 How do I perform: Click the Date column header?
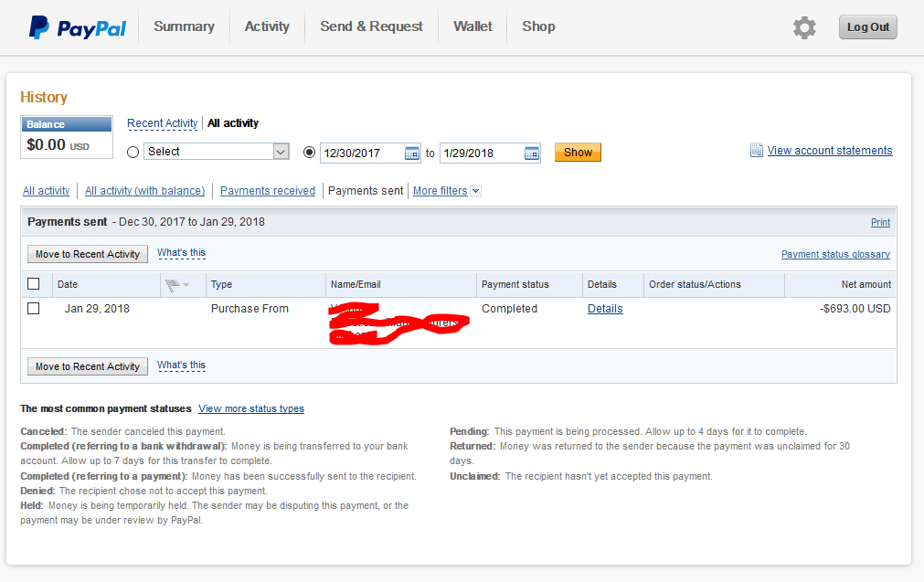tap(68, 284)
